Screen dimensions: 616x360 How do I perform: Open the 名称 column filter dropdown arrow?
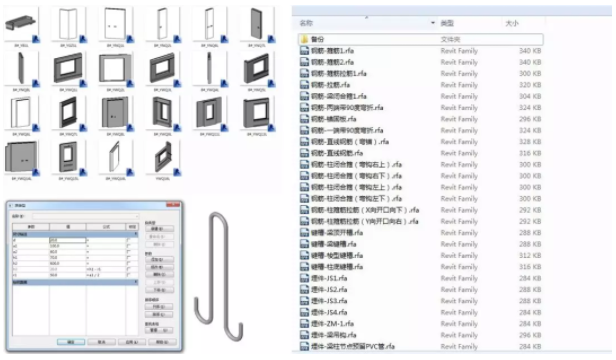[x=433, y=23]
